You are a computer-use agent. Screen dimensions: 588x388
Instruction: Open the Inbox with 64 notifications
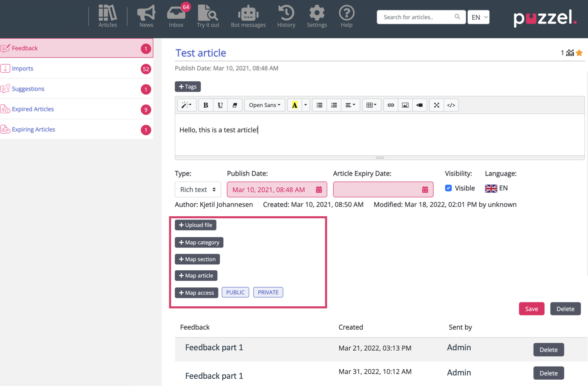[176, 16]
